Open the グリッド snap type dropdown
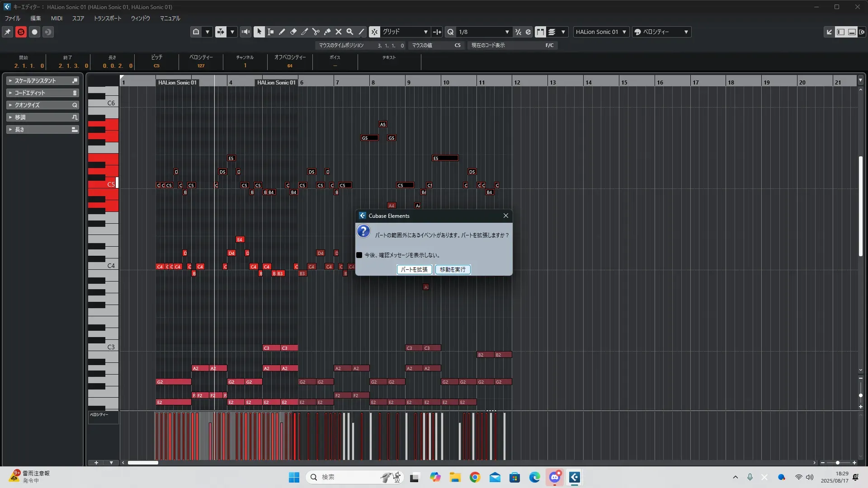Screen dimensions: 868x488 point(425,32)
